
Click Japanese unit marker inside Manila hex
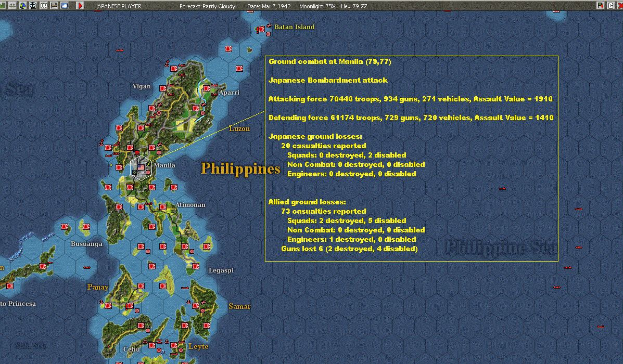(148, 172)
